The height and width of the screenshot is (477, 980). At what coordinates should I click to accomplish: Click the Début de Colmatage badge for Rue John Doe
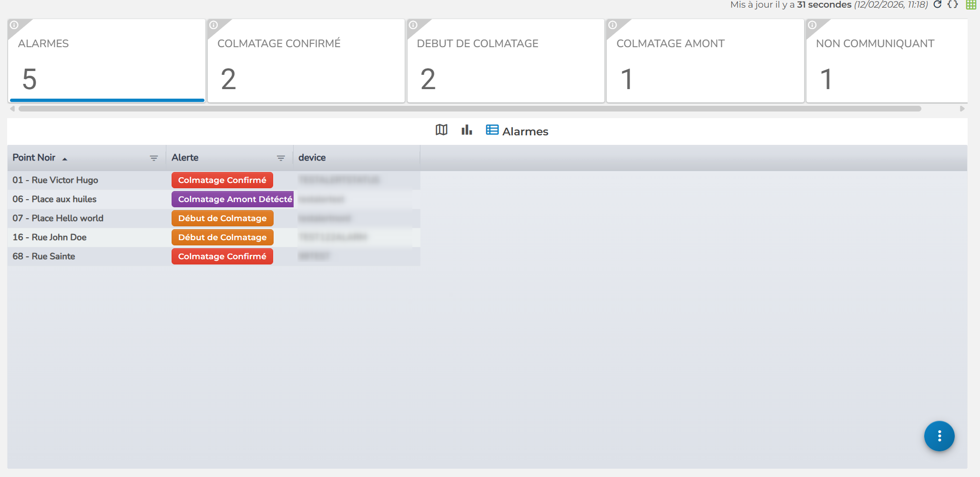tap(222, 237)
